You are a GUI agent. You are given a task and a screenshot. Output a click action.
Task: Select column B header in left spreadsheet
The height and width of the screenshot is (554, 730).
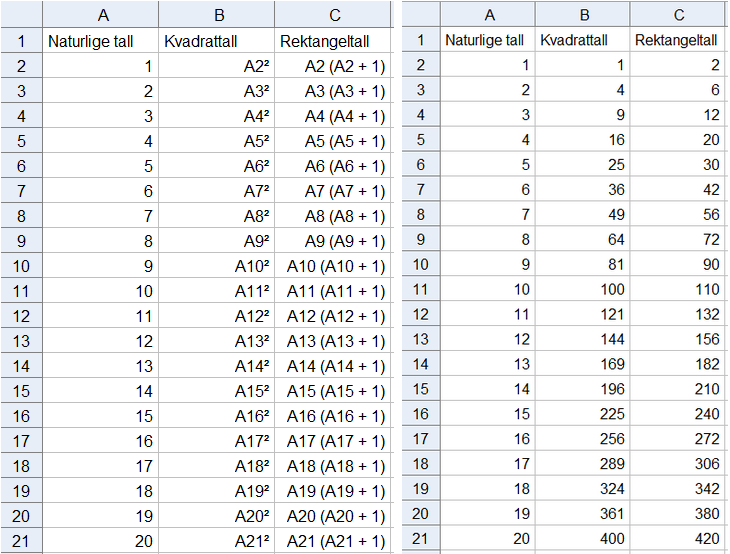click(216, 14)
